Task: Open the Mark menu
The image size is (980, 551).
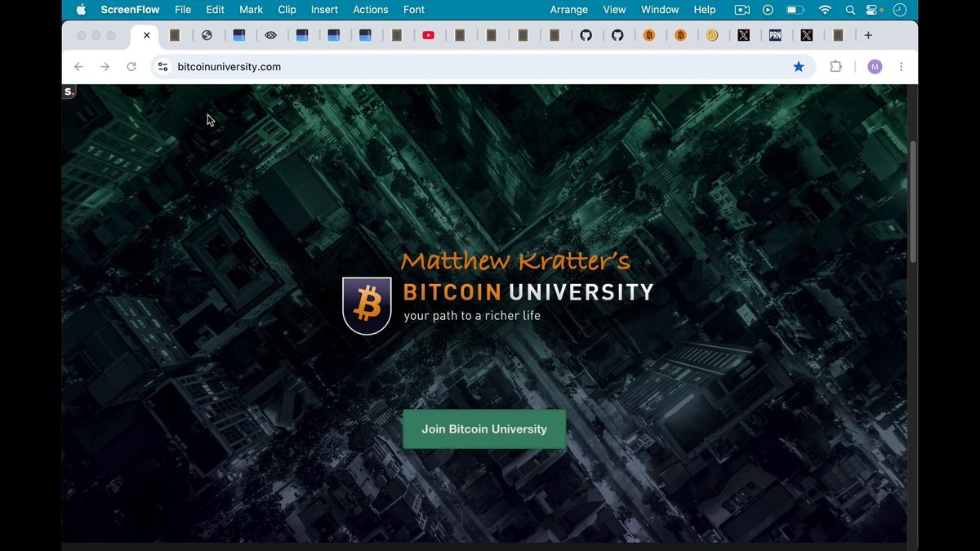Action: click(251, 10)
